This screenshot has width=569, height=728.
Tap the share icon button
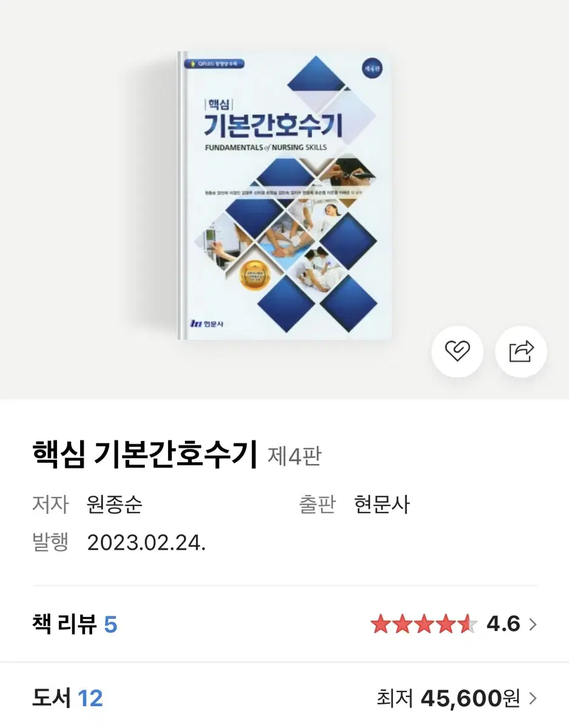[521, 352]
